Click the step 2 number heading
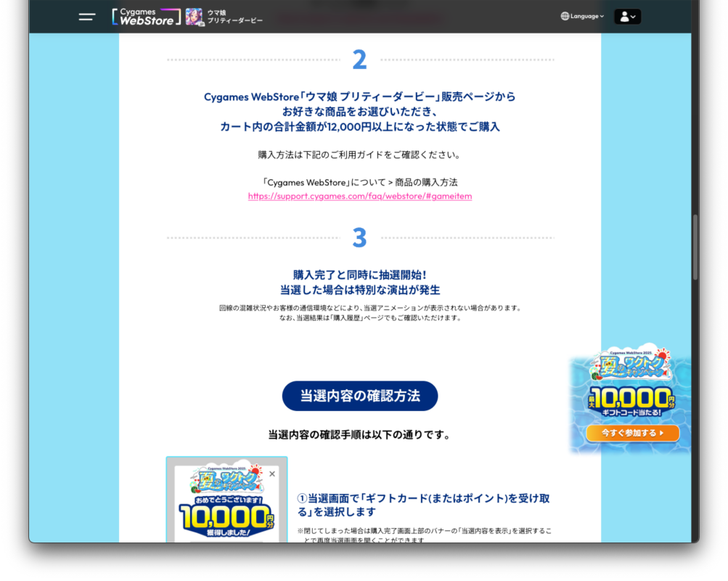Image resolution: width=728 pixels, height=581 pixels. pyautogui.click(x=359, y=60)
